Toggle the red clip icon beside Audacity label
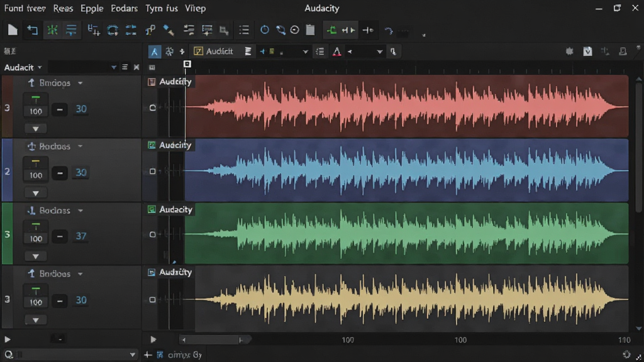 tap(152, 82)
